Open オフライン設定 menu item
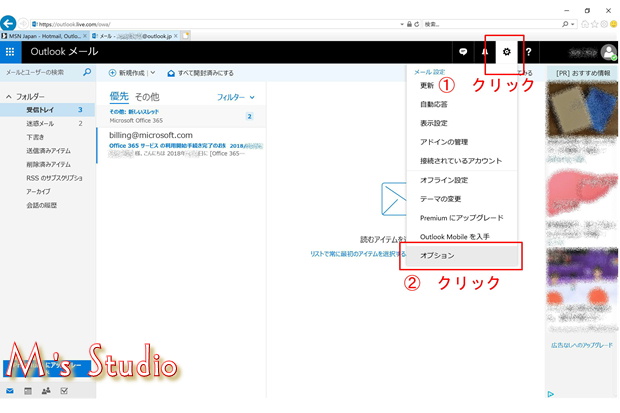Image resolution: width=620 pixels, height=413 pixels. click(x=444, y=180)
